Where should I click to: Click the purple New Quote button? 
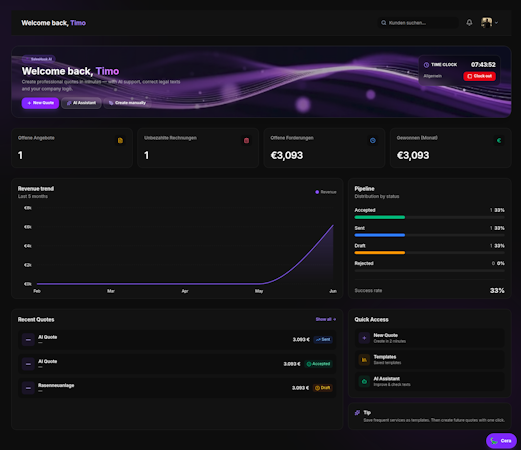pyautogui.click(x=40, y=103)
